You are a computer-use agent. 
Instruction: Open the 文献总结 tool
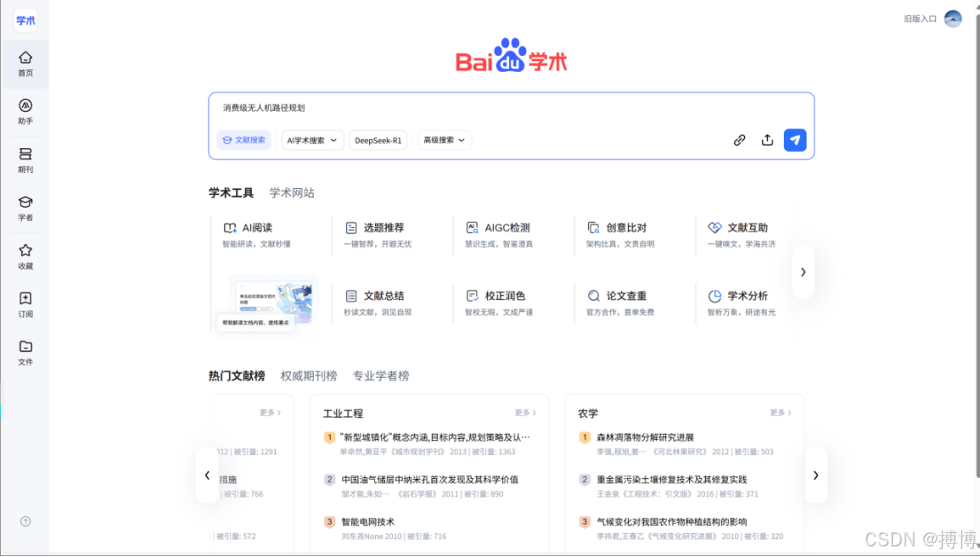coord(378,302)
